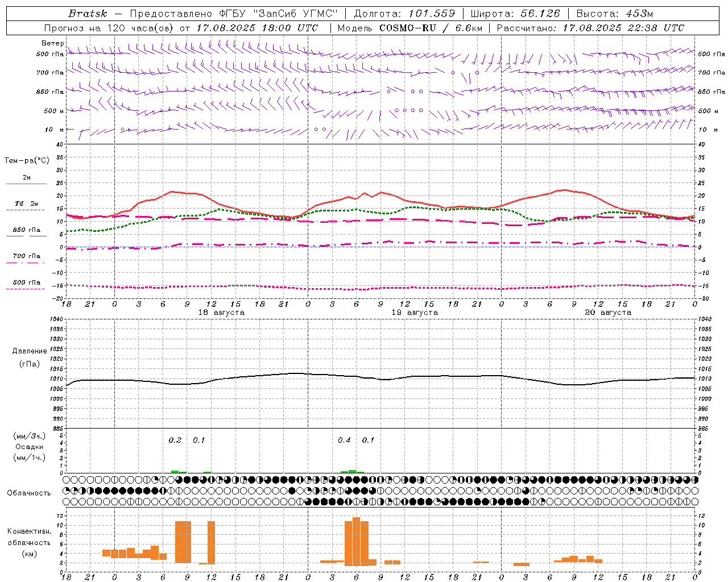Screen dimensions: 728x582
Task: Click the "0.1" value next to "0.2"
Action: [199, 440]
